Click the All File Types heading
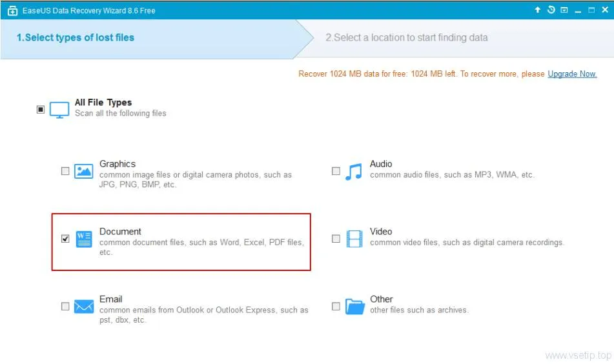The height and width of the screenshot is (364, 614). (x=103, y=103)
